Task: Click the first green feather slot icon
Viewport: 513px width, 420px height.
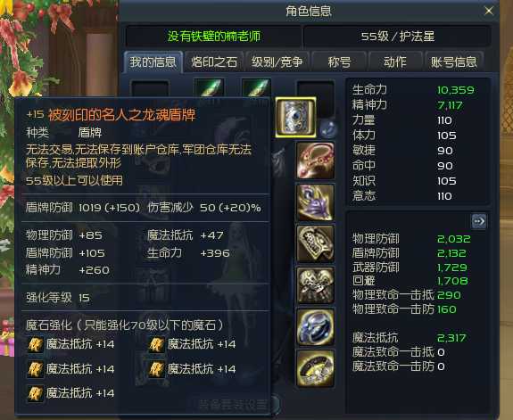Action: [209, 87]
